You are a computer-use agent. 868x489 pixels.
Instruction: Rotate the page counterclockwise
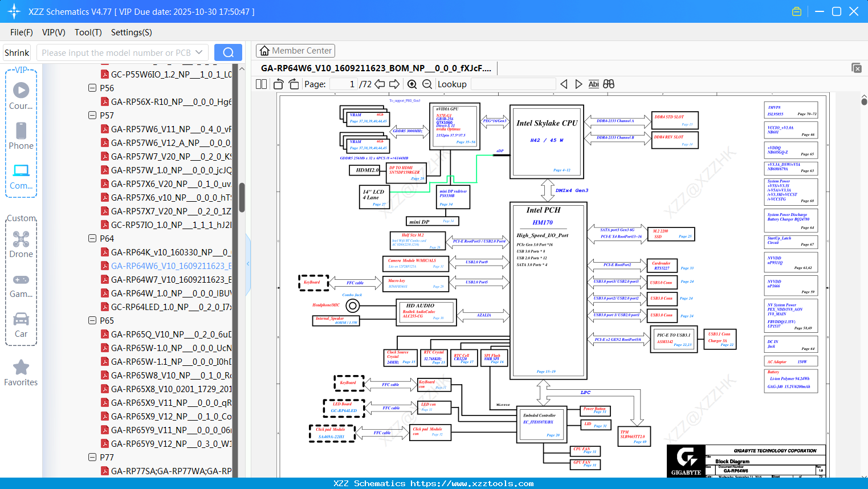point(279,84)
